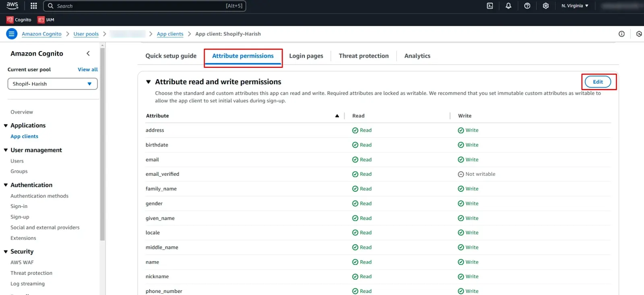Image resolution: width=644 pixels, height=295 pixels.
Task: Select the name attribute text
Action: [152, 262]
